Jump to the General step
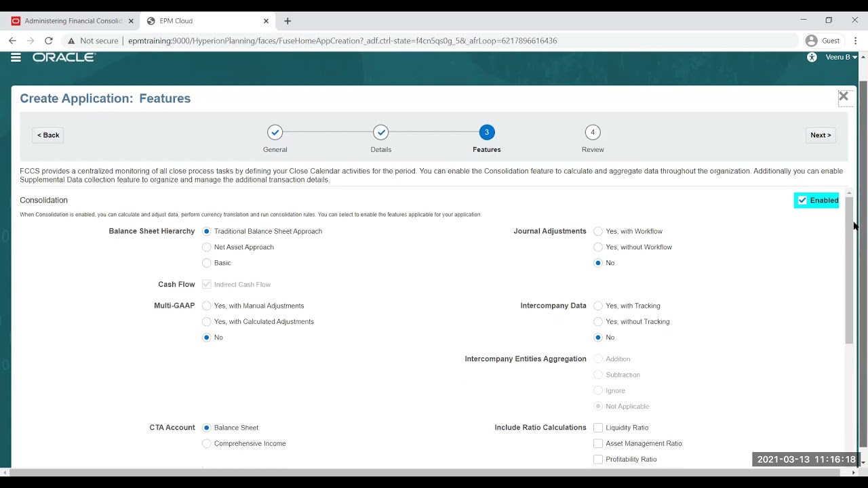This screenshot has width=868, height=488. 275,132
